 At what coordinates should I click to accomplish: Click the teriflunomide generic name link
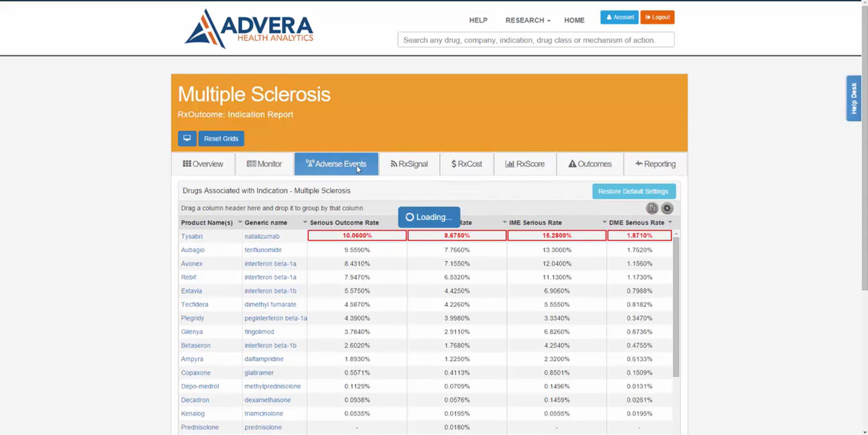point(263,250)
